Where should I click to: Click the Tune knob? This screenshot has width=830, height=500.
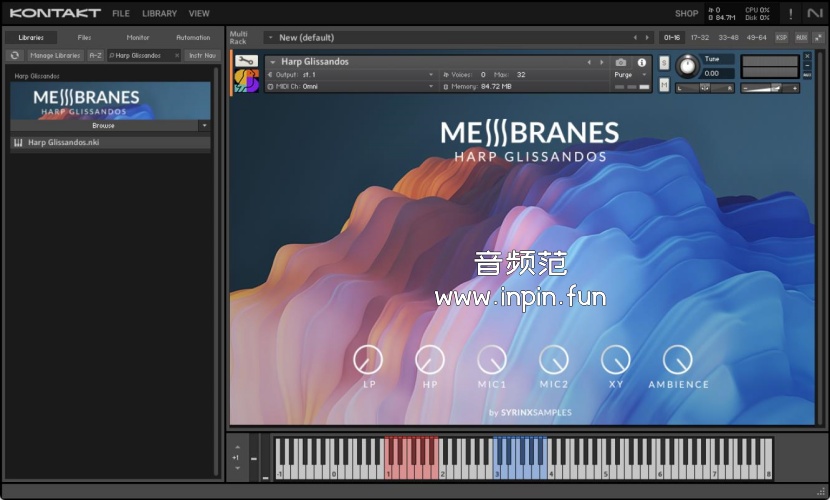(x=687, y=66)
